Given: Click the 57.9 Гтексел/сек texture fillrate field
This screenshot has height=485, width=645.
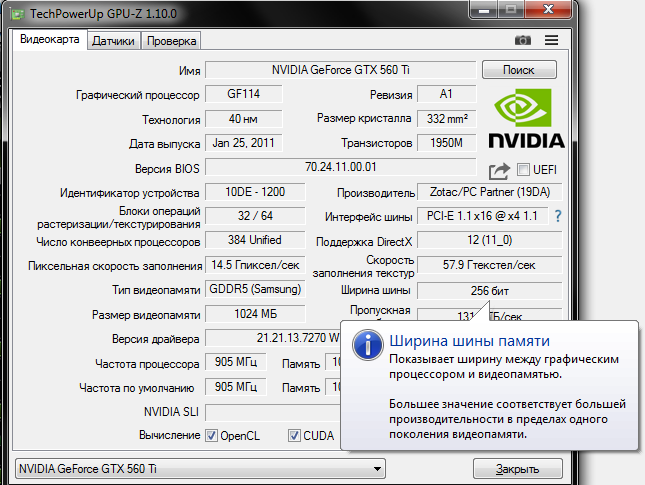Looking at the screenshot, I should click(490, 265).
